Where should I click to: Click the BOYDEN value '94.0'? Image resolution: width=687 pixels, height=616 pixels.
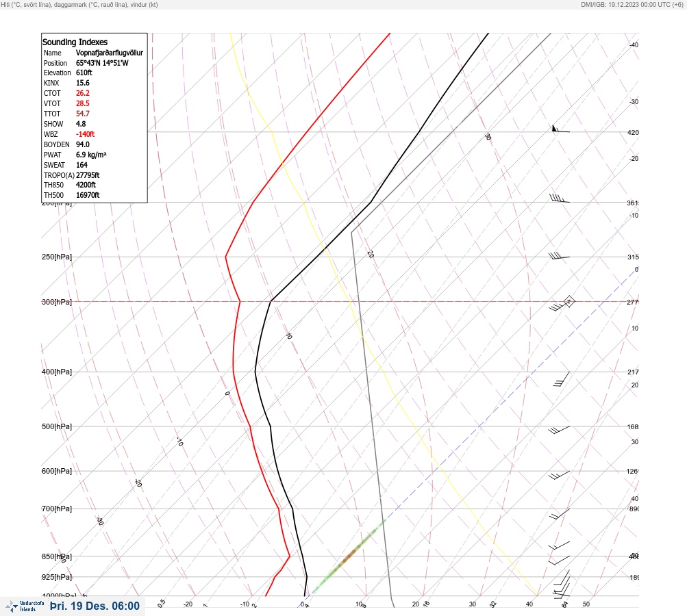(x=83, y=144)
